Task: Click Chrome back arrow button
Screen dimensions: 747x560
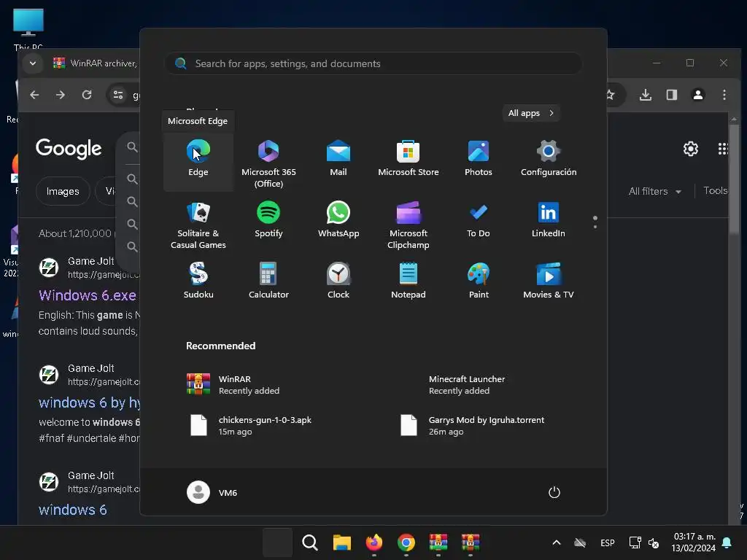Action: tap(34, 95)
